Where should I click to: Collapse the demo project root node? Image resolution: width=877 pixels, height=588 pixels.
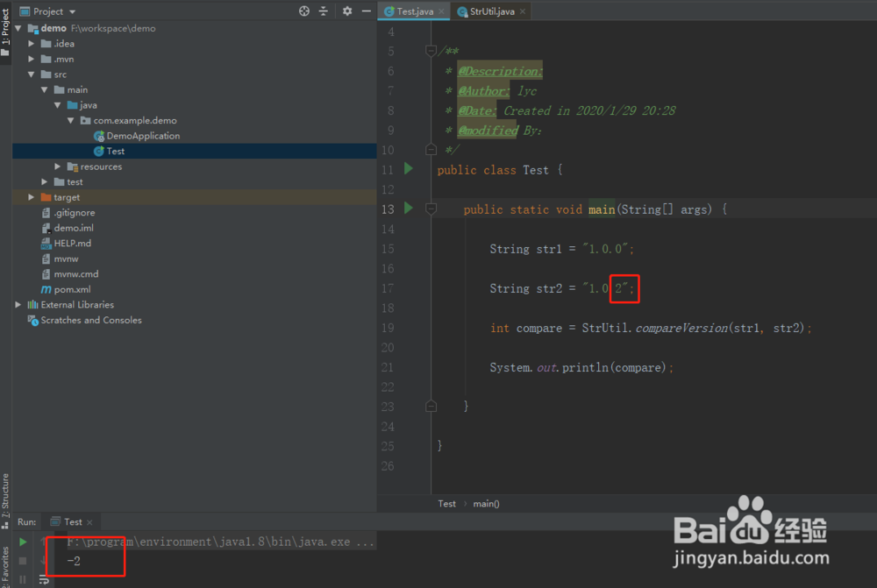(18, 28)
